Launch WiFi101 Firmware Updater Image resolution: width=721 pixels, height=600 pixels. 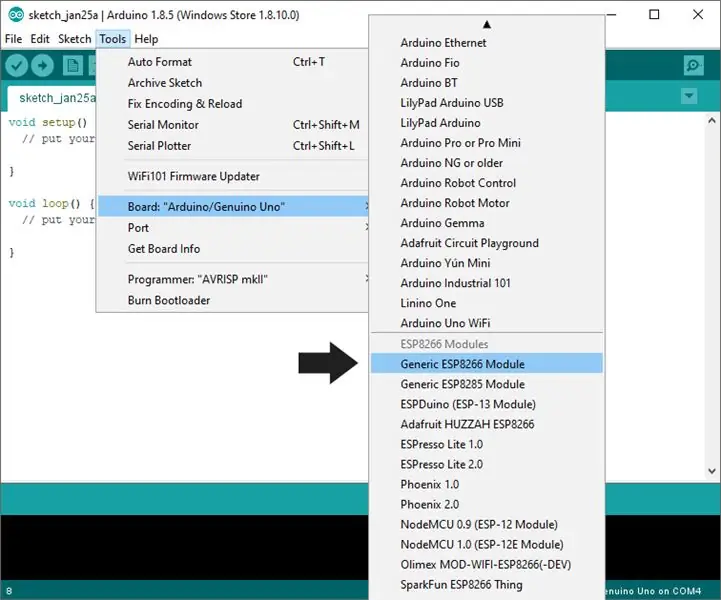click(233, 176)
